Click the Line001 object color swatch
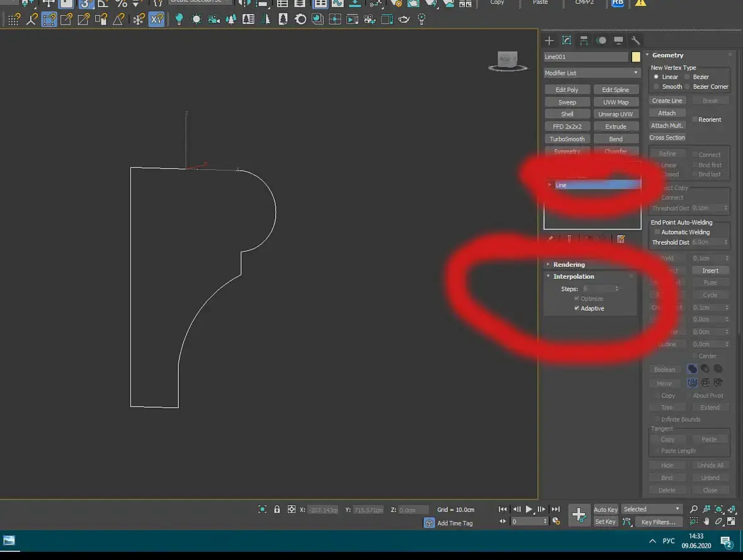Image resolution: width=743 pixels, height=560 pixels. click(x=636, y=57)
